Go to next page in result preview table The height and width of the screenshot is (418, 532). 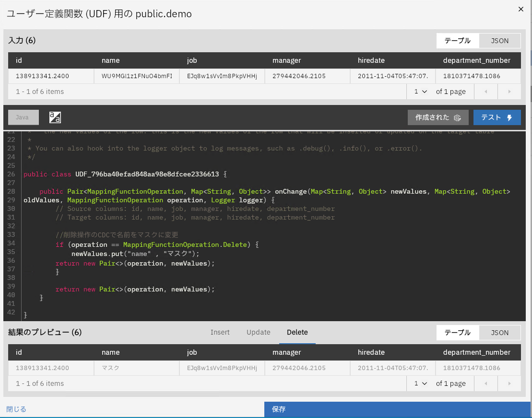[509, 383]
